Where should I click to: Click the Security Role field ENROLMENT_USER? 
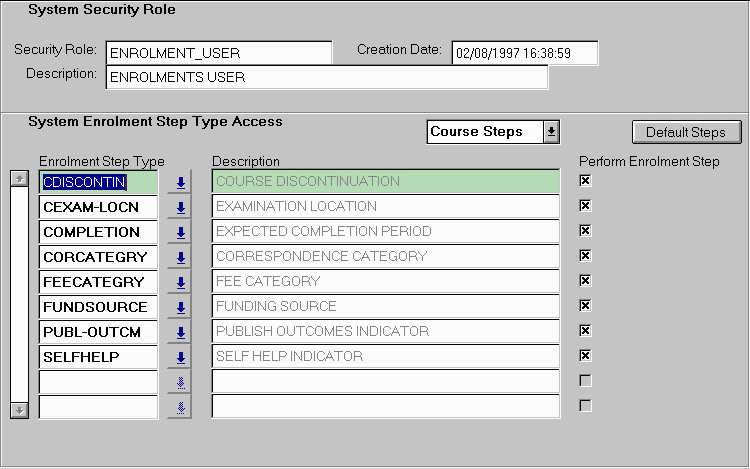click(218, 52)
